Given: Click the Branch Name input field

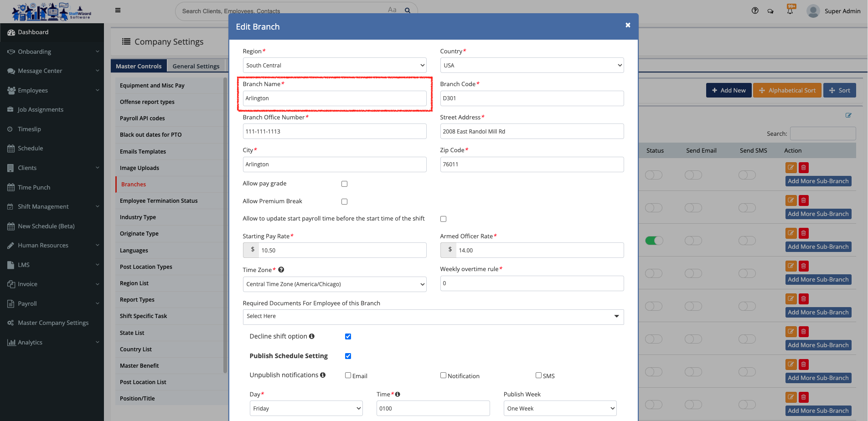Looking at the screenshot, I should tap(334, 98).
